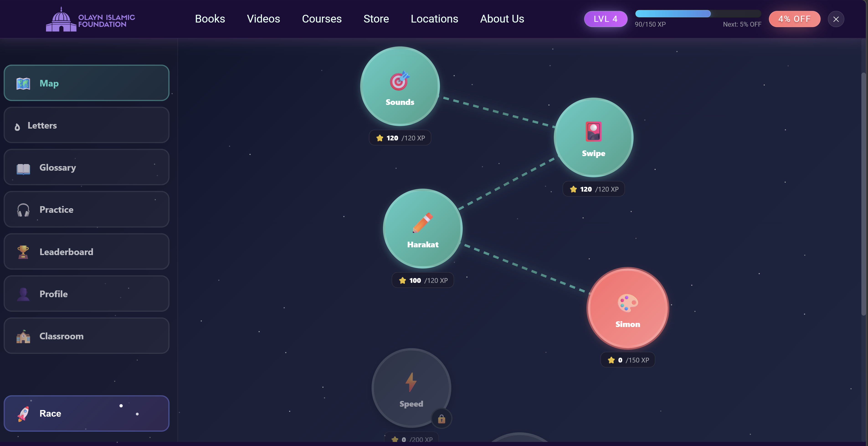Select the trophy icon next to Leaderboard

tap(23, 251)
